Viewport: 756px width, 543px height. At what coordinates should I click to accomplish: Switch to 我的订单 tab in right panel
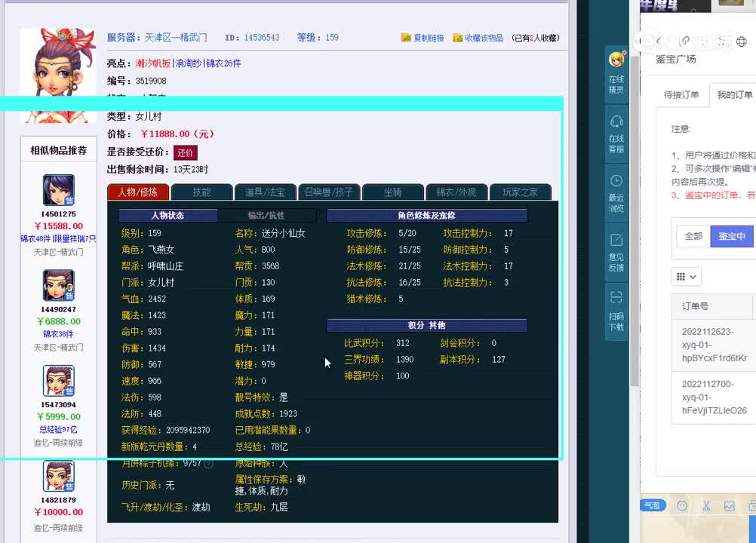[734, 94]
